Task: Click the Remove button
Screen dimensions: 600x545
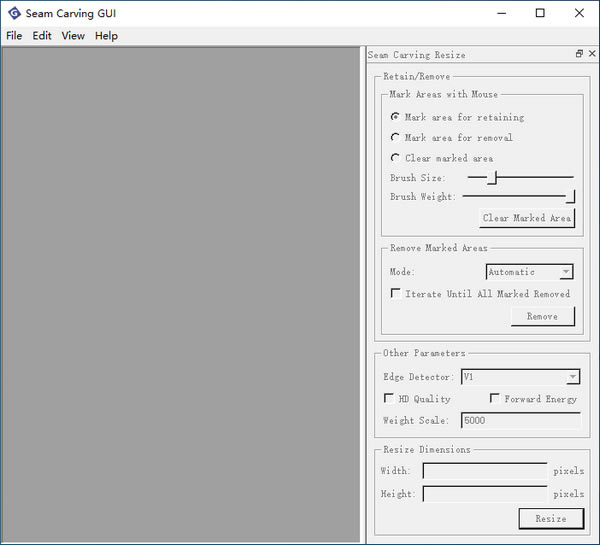Action: 543,317
